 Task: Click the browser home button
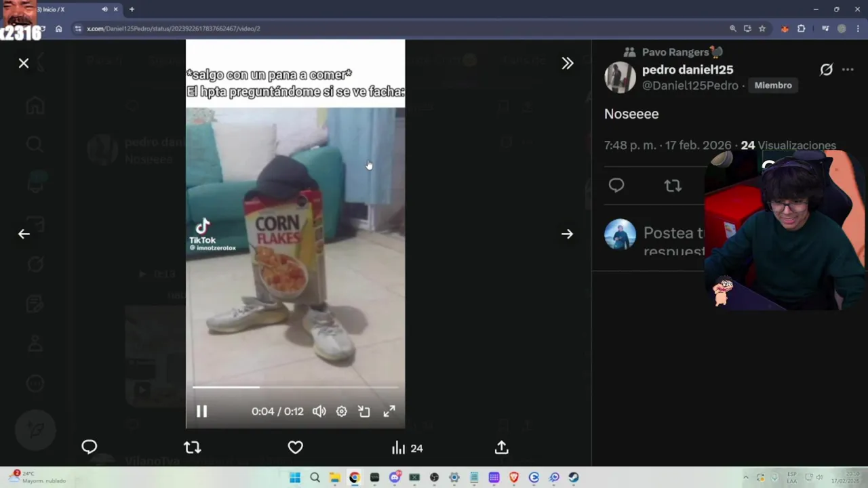59,28
